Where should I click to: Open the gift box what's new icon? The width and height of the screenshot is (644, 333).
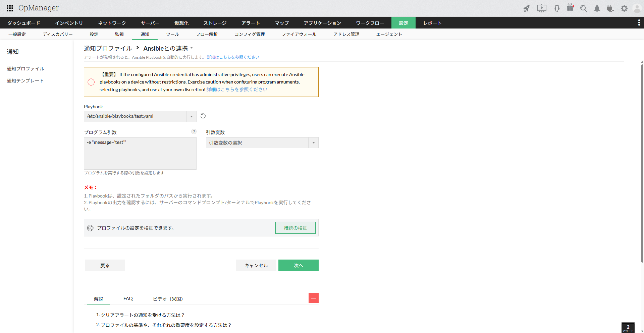click(x=570, y=8)
